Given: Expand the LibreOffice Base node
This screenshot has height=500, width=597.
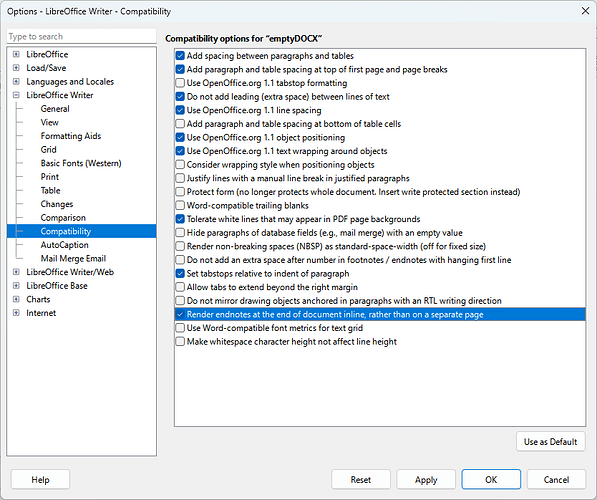Looking at the screenshot, I should tap(16, 286).
